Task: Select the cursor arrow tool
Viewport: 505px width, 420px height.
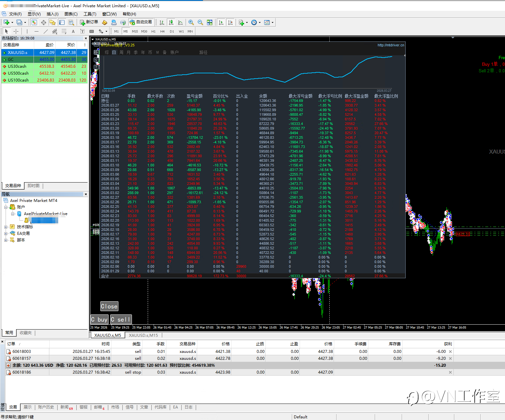Action: click(x=7, y=31)
